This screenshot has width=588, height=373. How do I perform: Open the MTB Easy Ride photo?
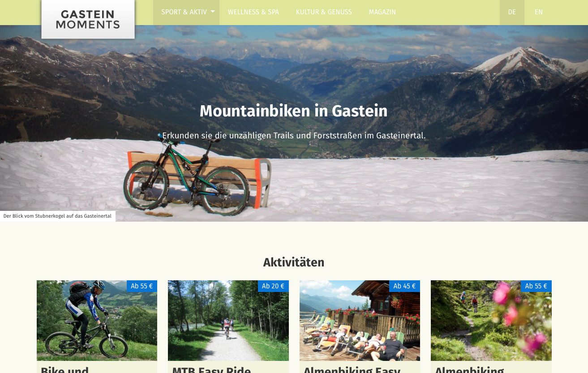[x=228, y=321]
